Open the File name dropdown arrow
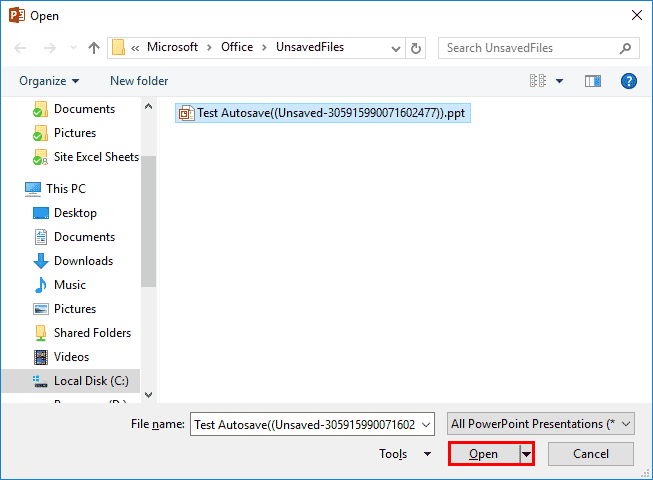 [426, 425]
